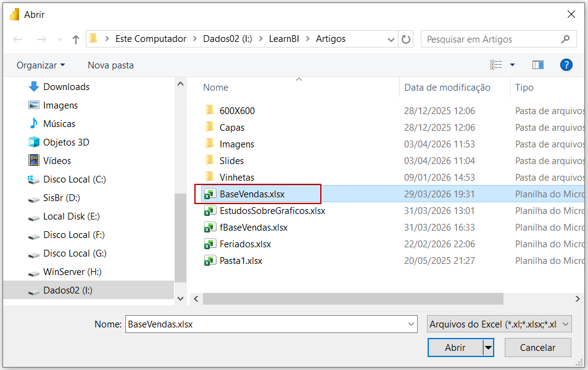Open view options dropdown arrow
Viewport: 588px width, 370px height.
512,65
